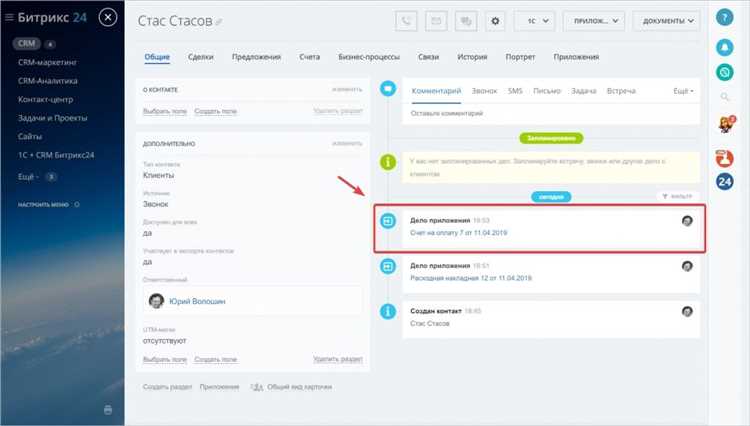This screenshot has height=426, width=750.
Task: Click the search magnifier in right sidebar
Action: 725,97
